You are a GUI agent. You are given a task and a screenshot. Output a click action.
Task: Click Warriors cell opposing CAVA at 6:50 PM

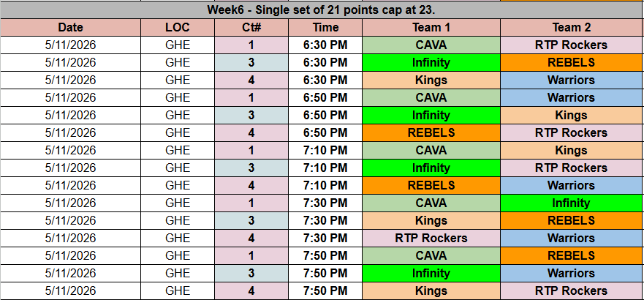point(572,97)
